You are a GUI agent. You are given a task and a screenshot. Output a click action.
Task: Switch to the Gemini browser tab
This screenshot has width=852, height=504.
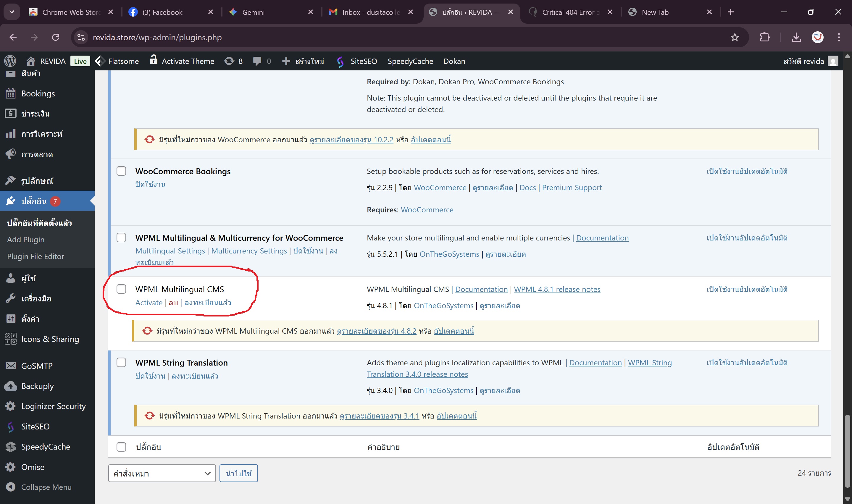pyautogui.click(x=253, y=12)
